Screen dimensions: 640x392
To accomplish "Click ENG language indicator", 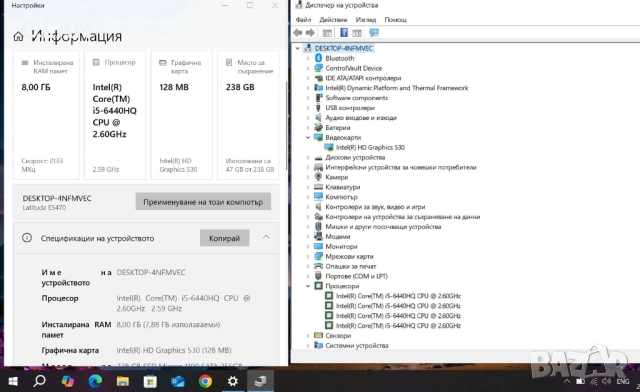I will [623, 381].
